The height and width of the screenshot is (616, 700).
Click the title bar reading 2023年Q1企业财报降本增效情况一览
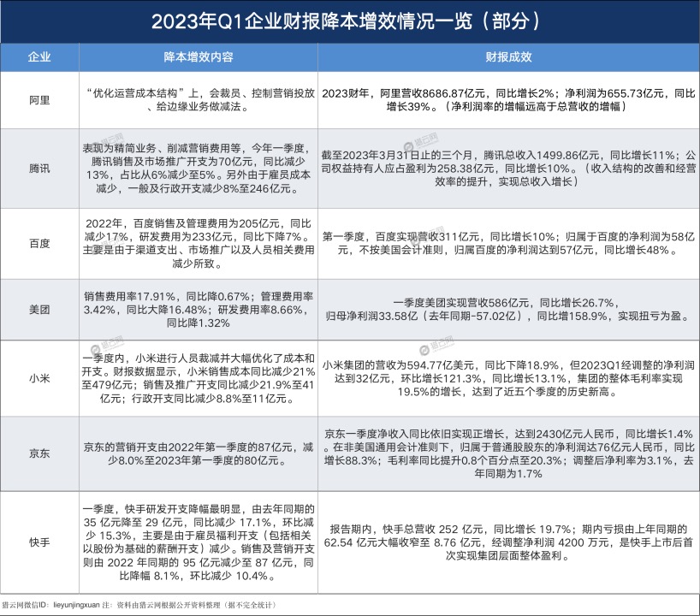click(350, 21)
